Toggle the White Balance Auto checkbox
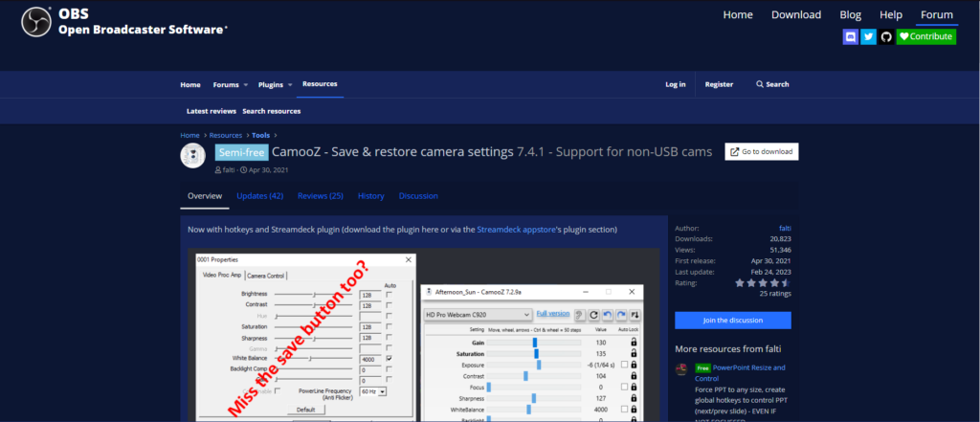Screen dimensions: 980x422 pos(389,358)
